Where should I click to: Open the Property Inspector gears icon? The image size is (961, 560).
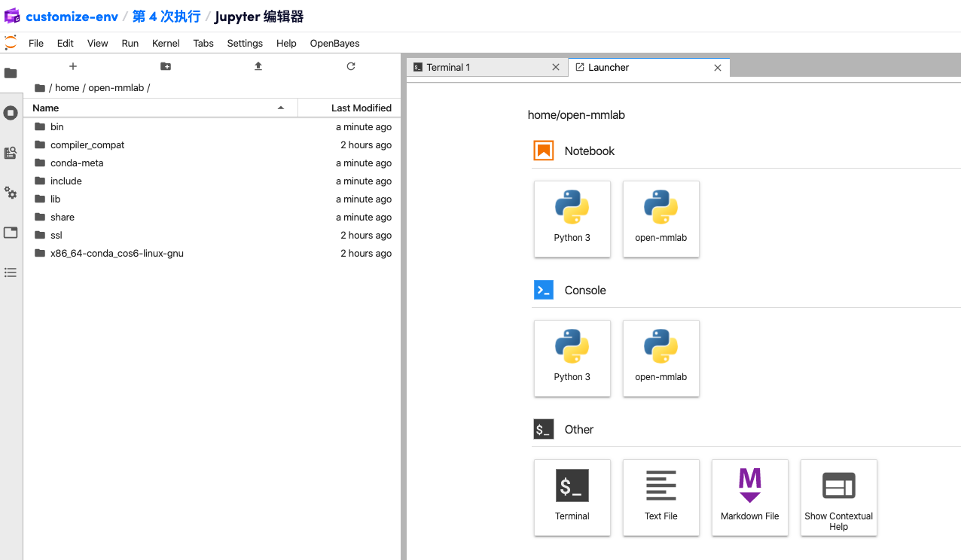coord(11,193)
